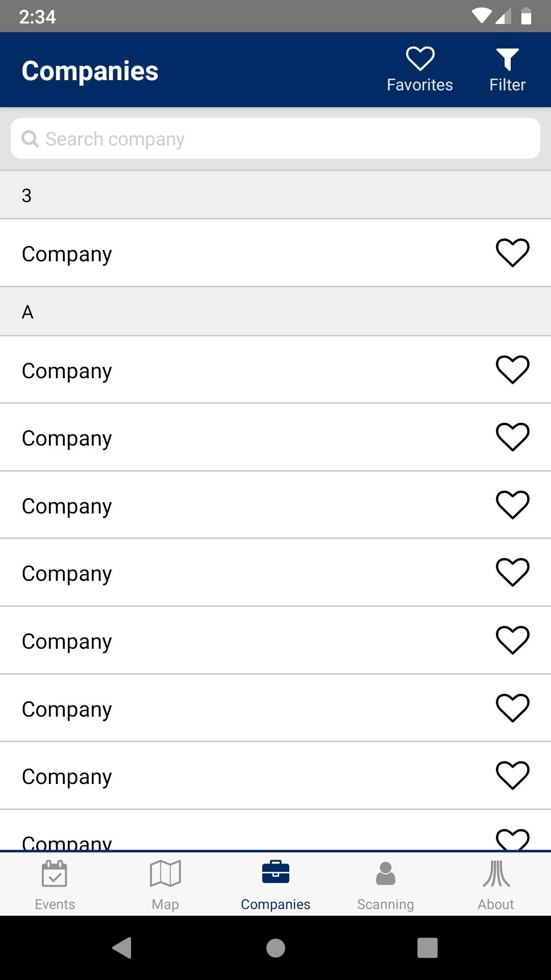
Task: Toggle heart for first company under A
Action: pyautogui.click(x=512, y=370)
